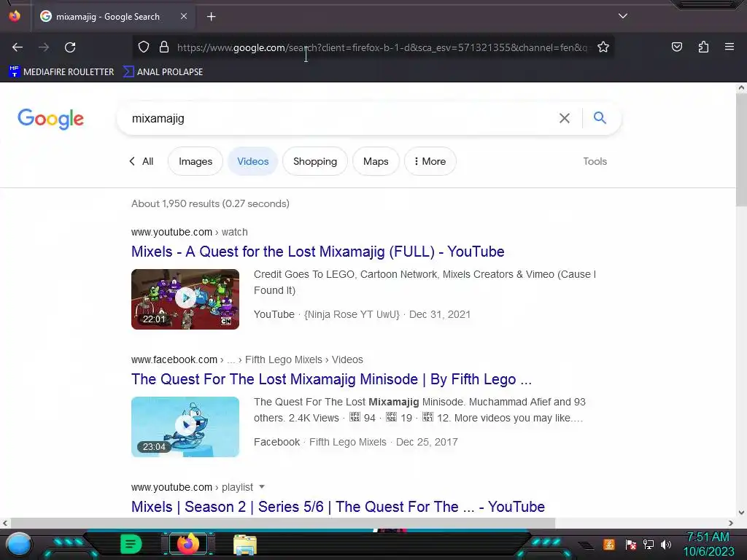This screenshot has height=560, width=747.
Task: Switch to the Shopping filter
Action: [315, 161]
